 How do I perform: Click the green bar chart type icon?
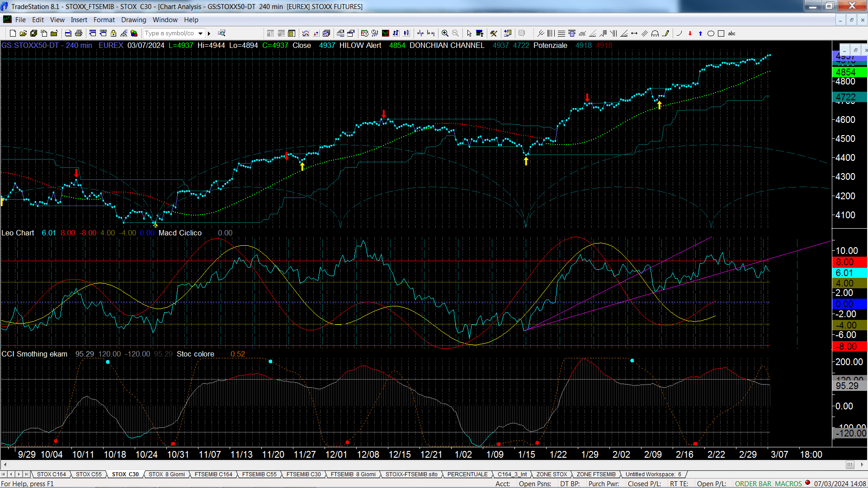point(386,33)
